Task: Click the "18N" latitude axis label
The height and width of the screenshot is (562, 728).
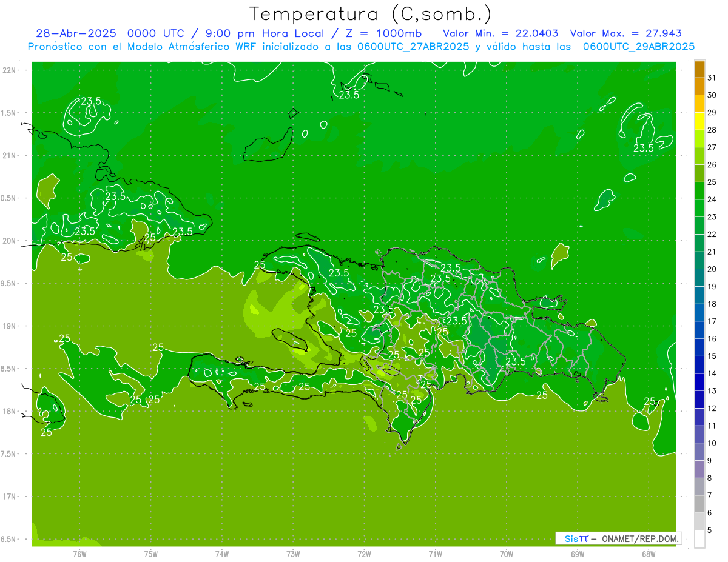Action: tap(8, 411)
